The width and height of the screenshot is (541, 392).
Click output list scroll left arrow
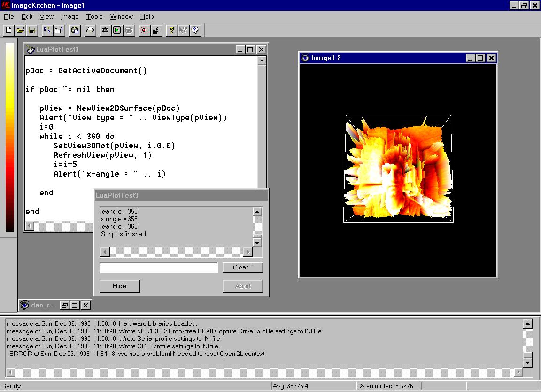[105, 252]
